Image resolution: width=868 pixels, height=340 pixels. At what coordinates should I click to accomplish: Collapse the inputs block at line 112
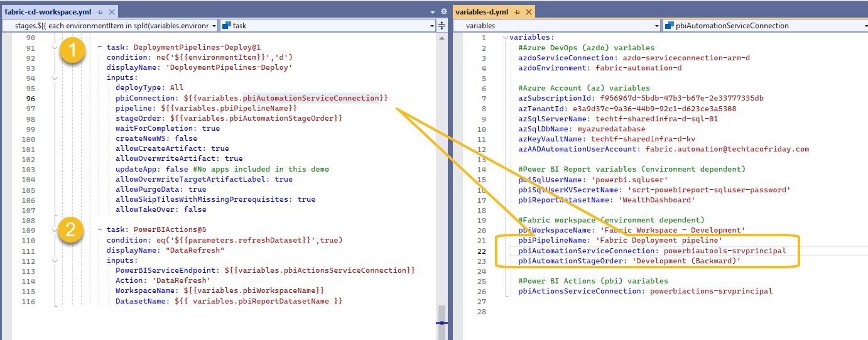click(55, 260)
